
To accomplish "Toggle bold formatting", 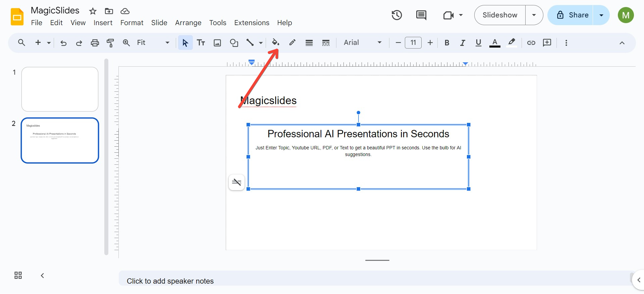I will point(447,43).
